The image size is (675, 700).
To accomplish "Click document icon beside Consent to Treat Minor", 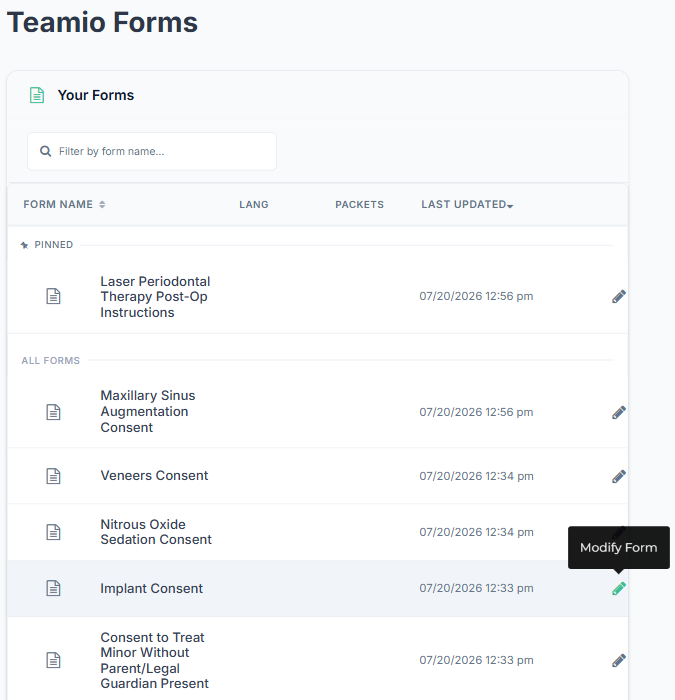I will (54, 660).
